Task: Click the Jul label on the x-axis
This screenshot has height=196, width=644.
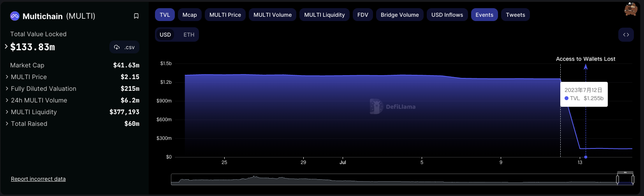Action: tap(343, 162)
